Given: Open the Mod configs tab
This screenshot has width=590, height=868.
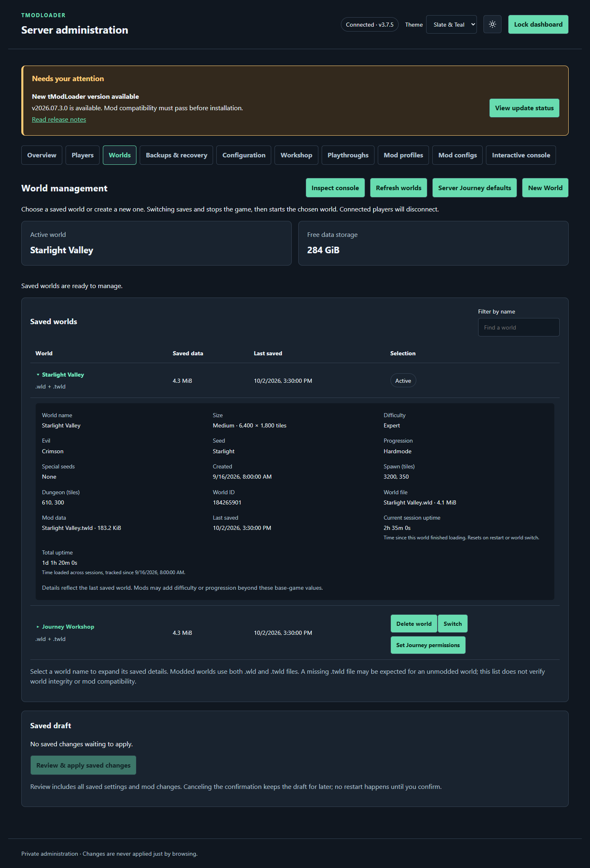Looking at the screenshot, I should (x=457, y=155).
